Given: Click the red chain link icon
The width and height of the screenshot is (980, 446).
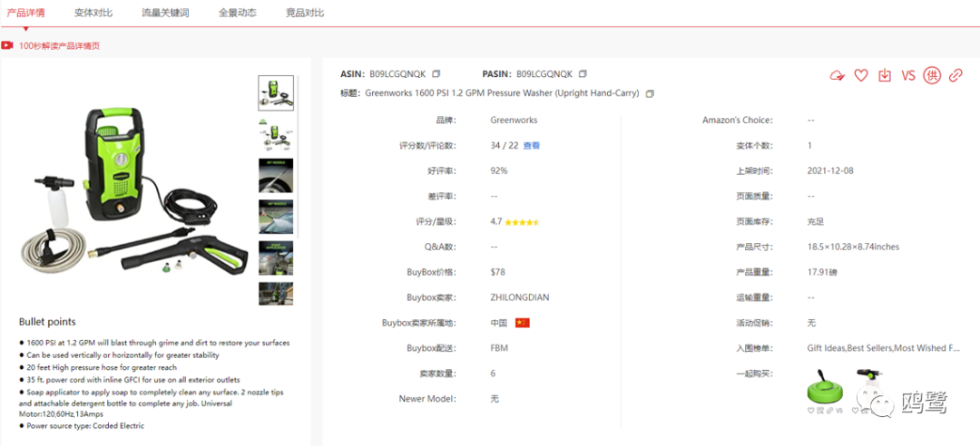Looking at the screenshot, I should (955, 75).
